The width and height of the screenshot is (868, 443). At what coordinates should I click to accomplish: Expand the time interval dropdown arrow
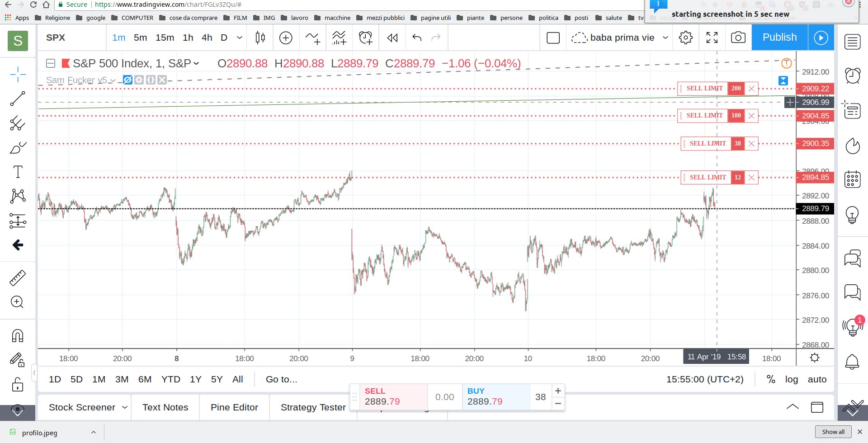pos(240,38)
